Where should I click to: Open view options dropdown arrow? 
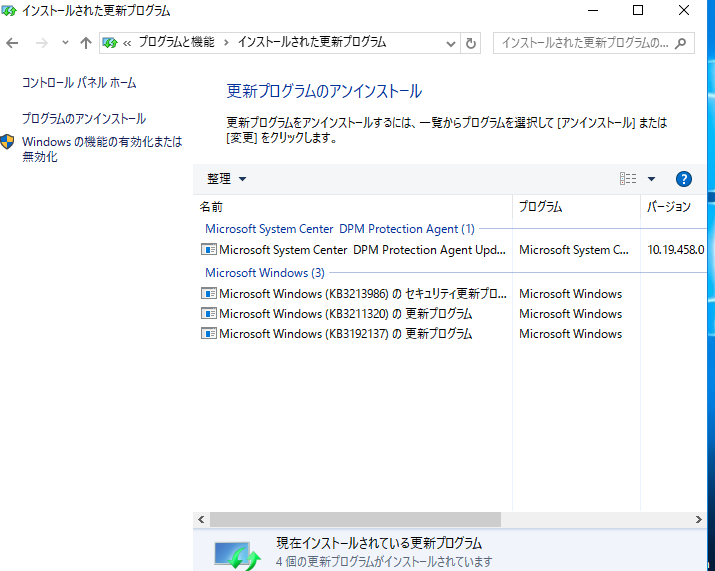click(652, 179)
